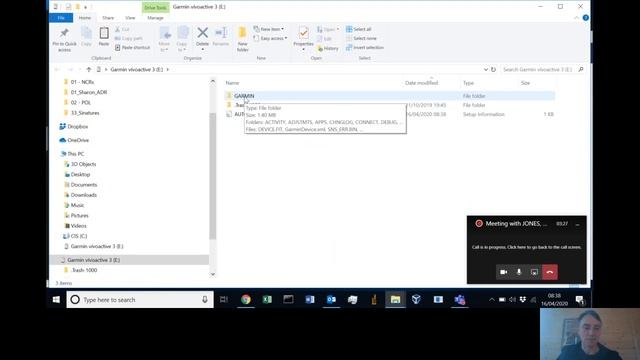Select Dropbox in the navigation pane
Screen dimensions: 640x360
78,127
